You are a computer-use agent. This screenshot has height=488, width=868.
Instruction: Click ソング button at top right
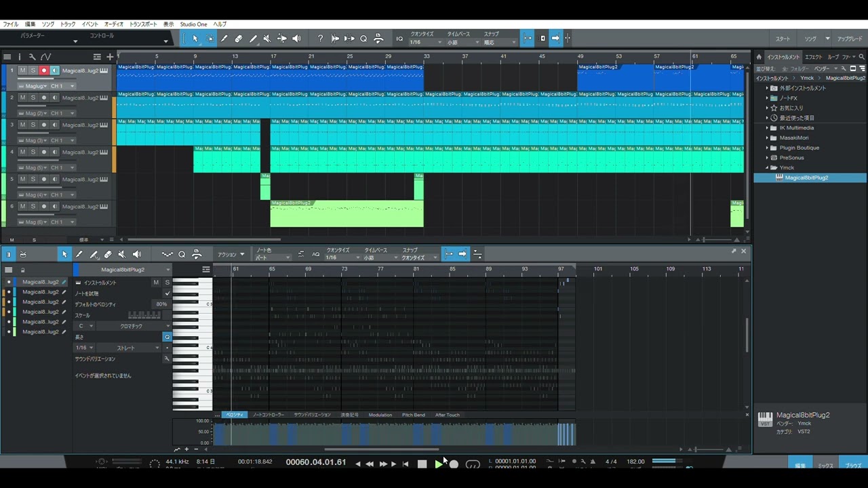tap(810, 39)
